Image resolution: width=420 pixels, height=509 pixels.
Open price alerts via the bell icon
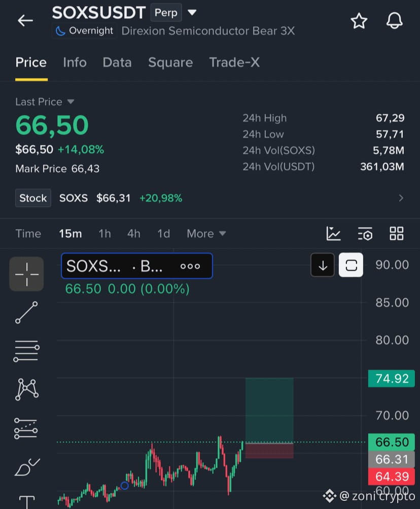394,21
